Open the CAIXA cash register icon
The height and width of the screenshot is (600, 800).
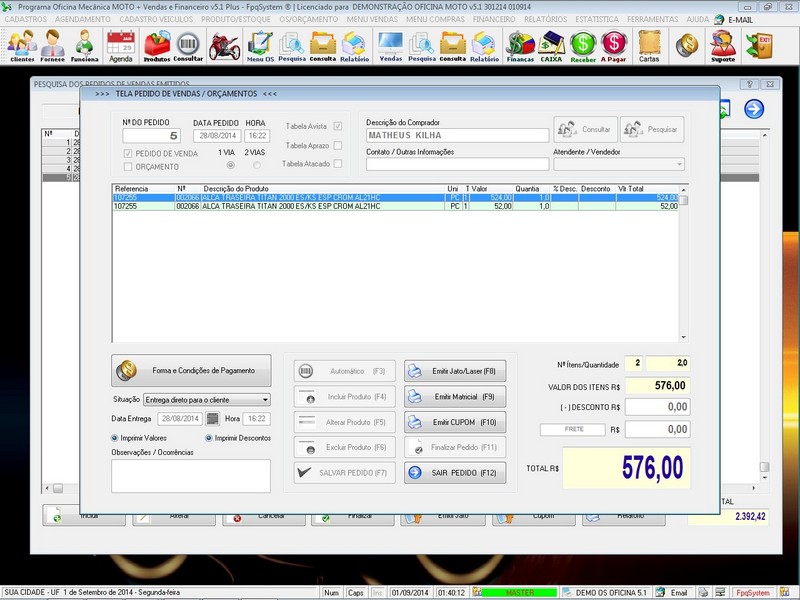[551, 46]
